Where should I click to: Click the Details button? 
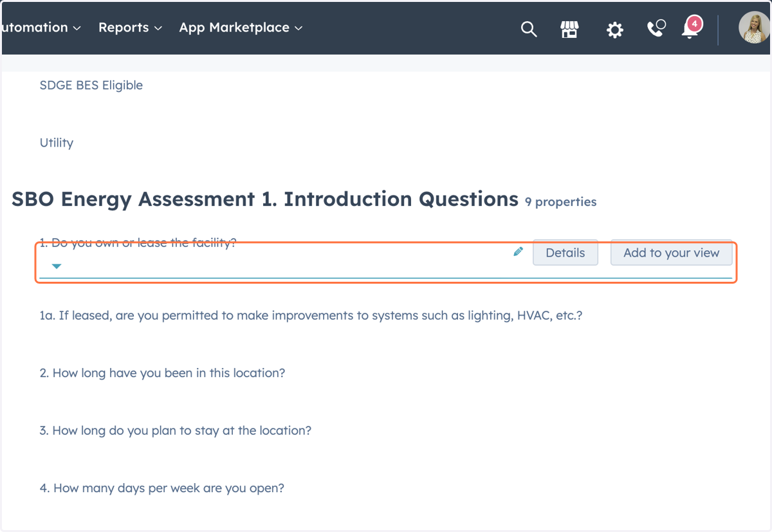pos(565,253)
